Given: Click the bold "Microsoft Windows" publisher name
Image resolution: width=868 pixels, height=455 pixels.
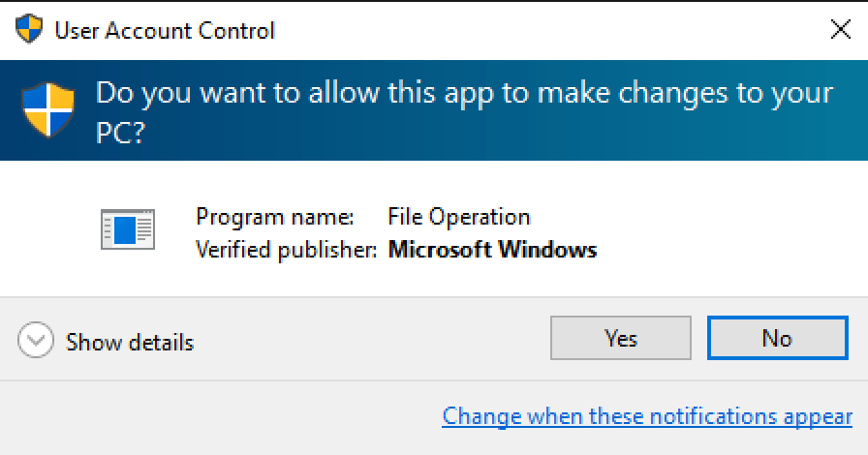Looking at the screenshot, I should pyautogui.click(x=492, y=250).
